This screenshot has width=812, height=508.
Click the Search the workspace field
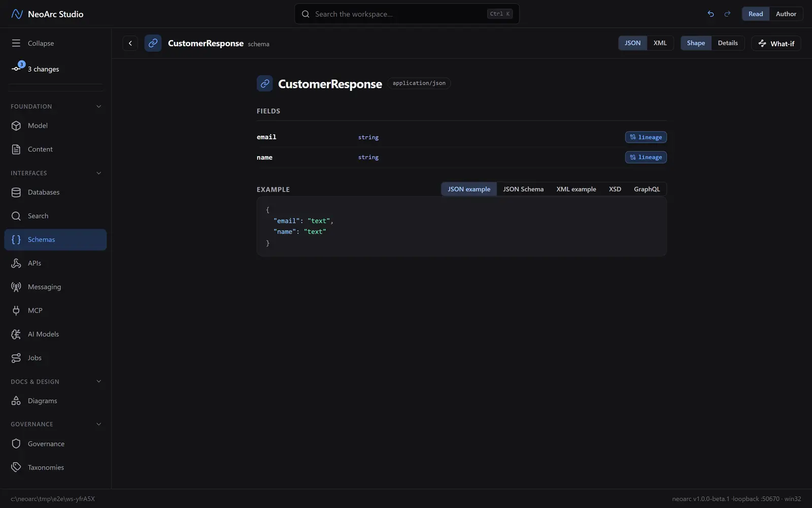pyautogui.click(x=407, y=14)
